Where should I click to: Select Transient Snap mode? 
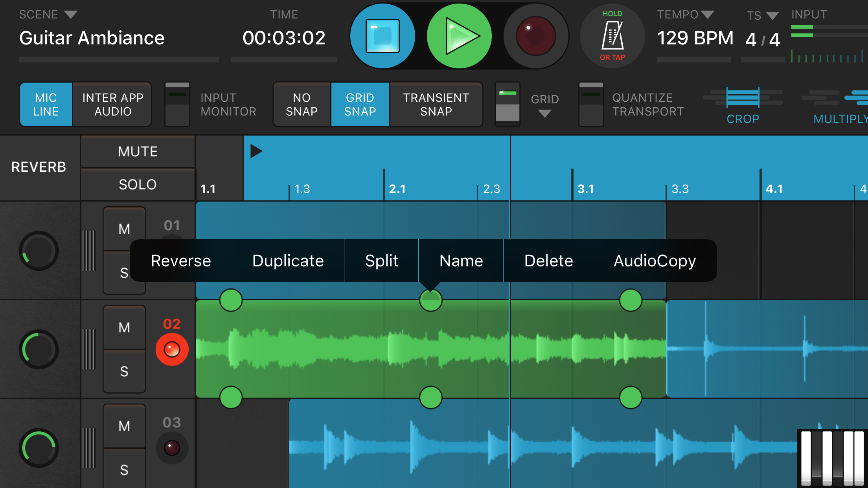coord(436,105)
